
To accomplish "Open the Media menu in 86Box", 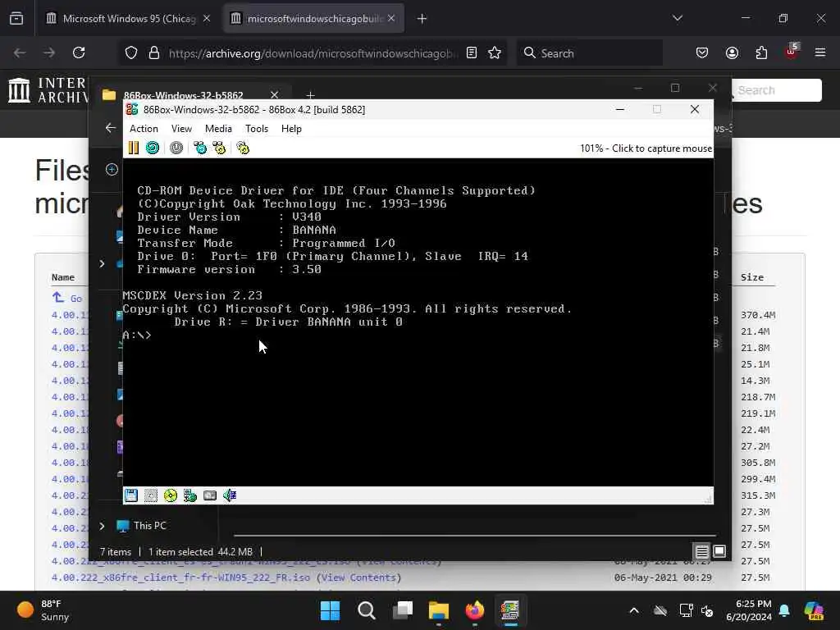I will [x=218, y=129].
